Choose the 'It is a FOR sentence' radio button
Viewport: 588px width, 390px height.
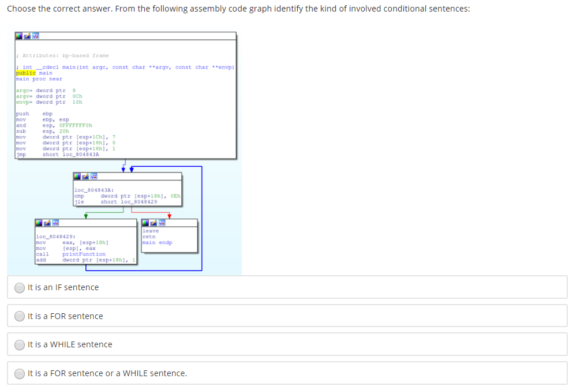(x=20, y=317)
